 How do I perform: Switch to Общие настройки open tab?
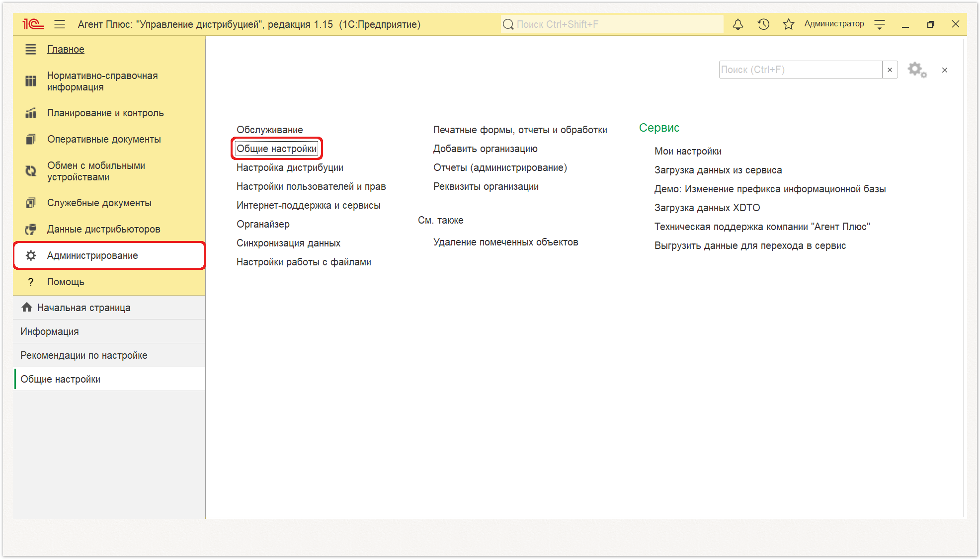(109, 379)
